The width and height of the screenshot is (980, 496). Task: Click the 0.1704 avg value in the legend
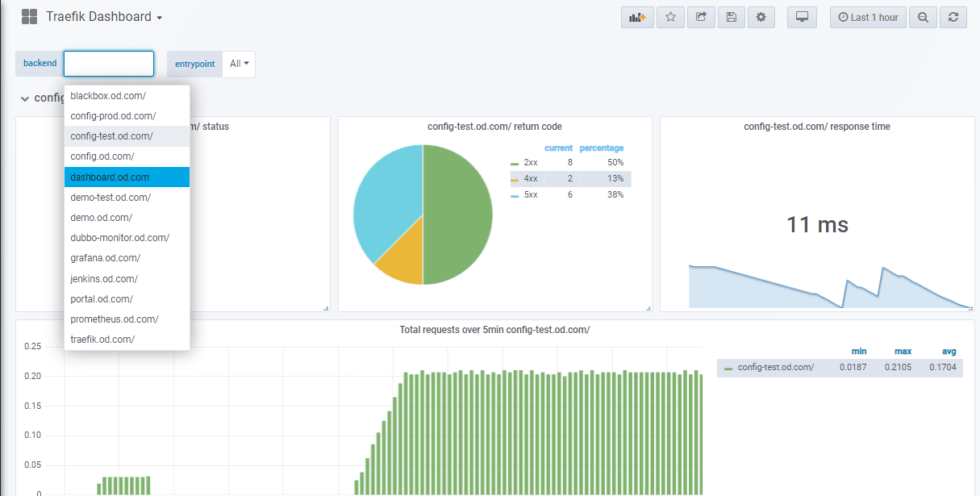pos(943,368)
